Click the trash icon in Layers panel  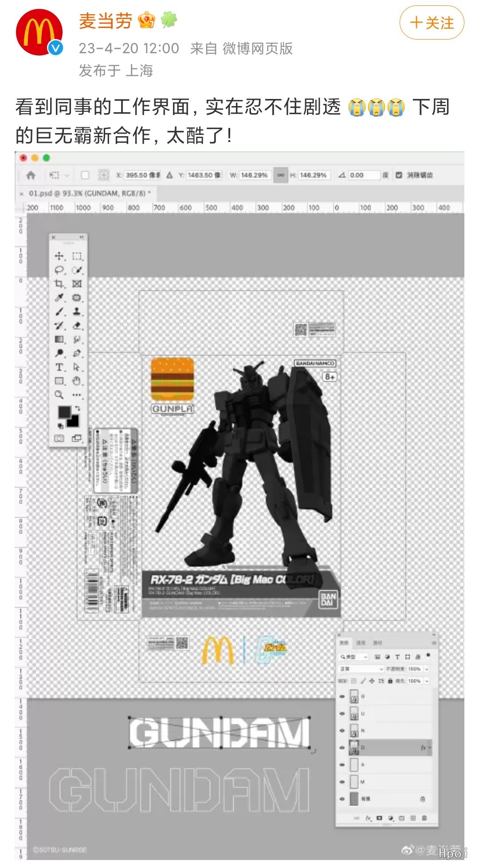click(424, 818)
